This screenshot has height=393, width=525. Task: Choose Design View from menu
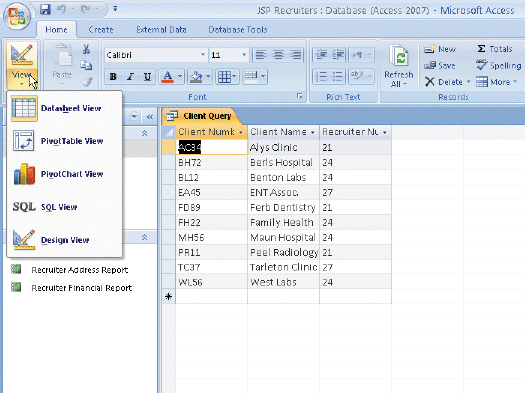click(x=64, y=240)
